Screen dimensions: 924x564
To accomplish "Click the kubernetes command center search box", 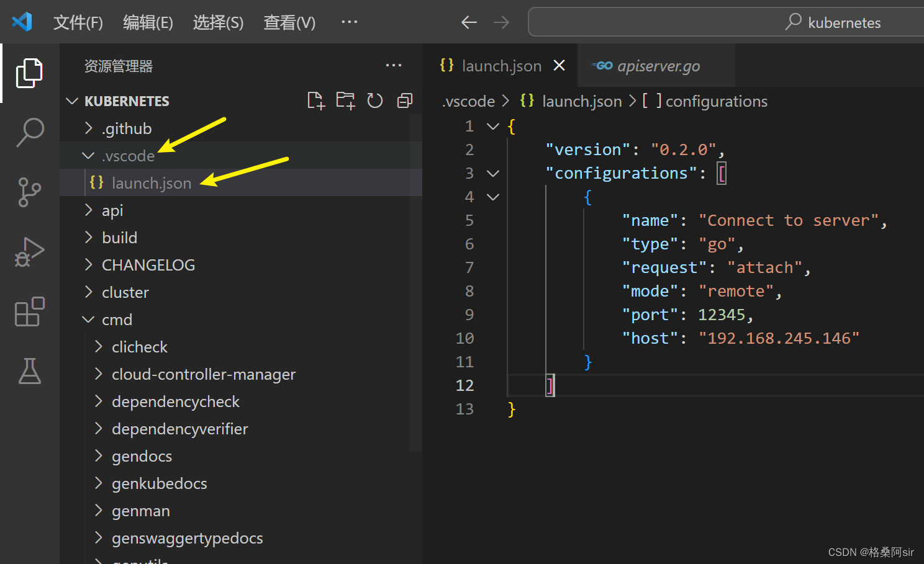I will (726, 22).
